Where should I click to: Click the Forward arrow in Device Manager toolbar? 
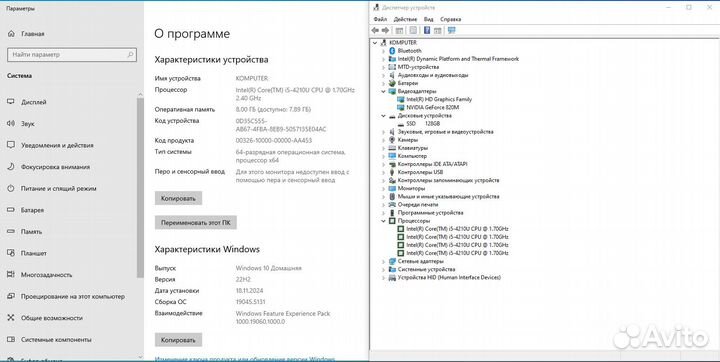point(385,30)
